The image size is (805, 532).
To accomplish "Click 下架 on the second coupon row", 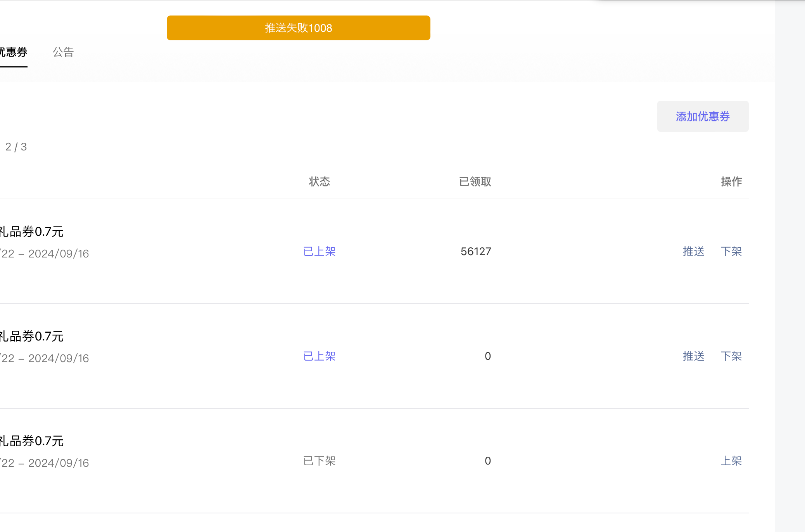I will 731,356.
